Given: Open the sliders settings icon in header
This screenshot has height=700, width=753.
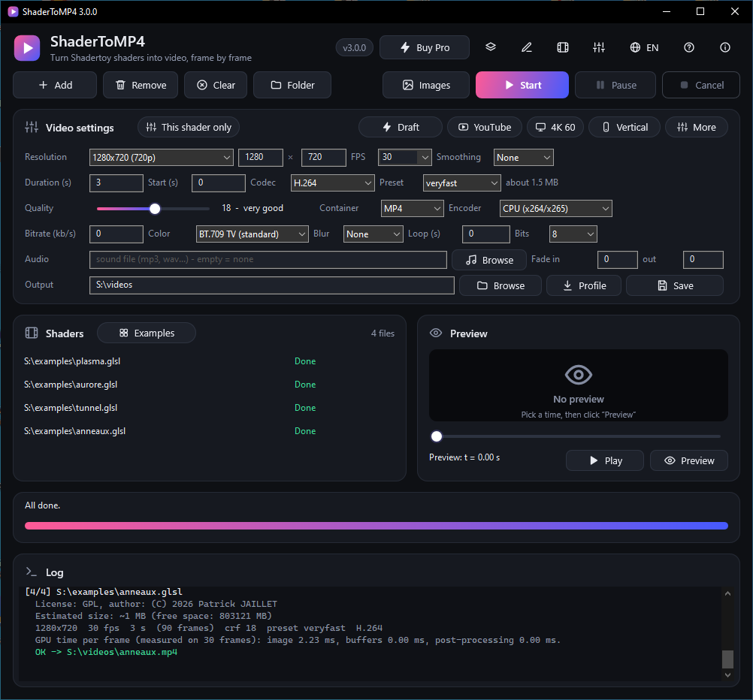Looking at the screenshot, I should [599, 47].
